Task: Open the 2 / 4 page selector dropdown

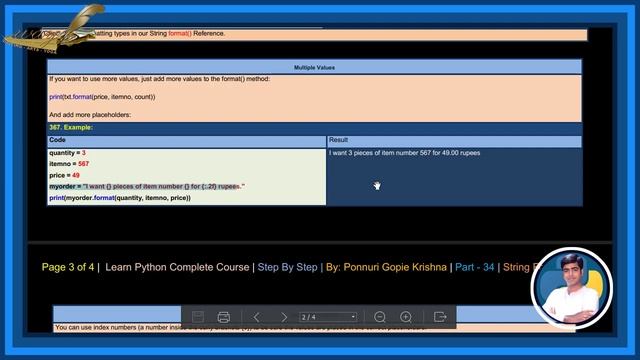Action: tap(328, 317)
